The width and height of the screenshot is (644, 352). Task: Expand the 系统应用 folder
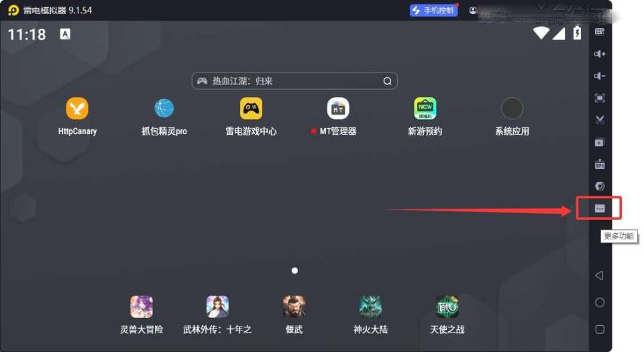coord(512,109)
